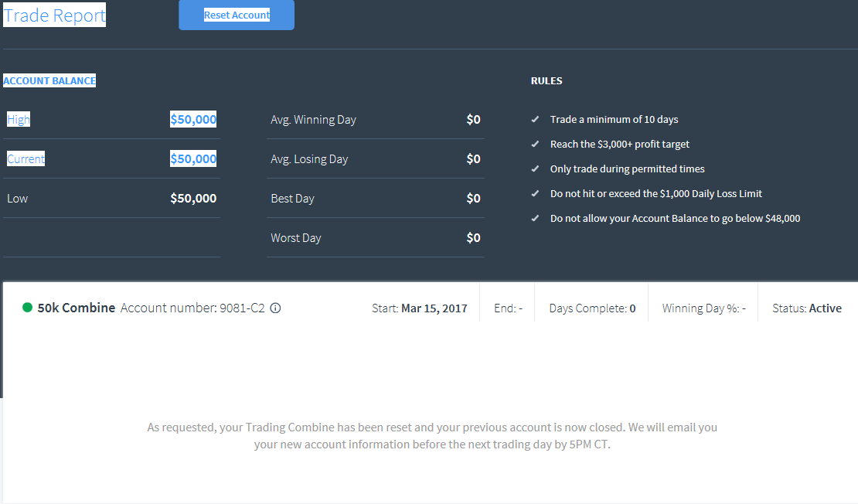
Task: Select the Avg. Winning Day $0 value
Action: (x=473, y=119)
